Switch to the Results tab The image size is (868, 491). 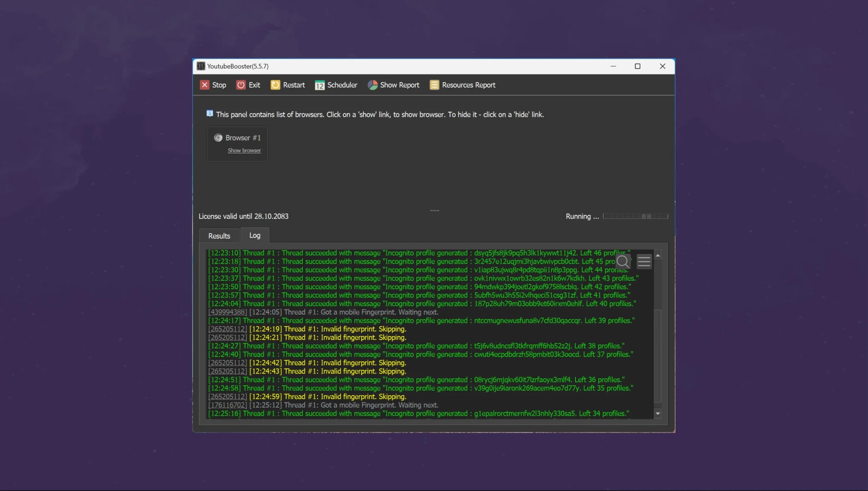click(219, 236)
